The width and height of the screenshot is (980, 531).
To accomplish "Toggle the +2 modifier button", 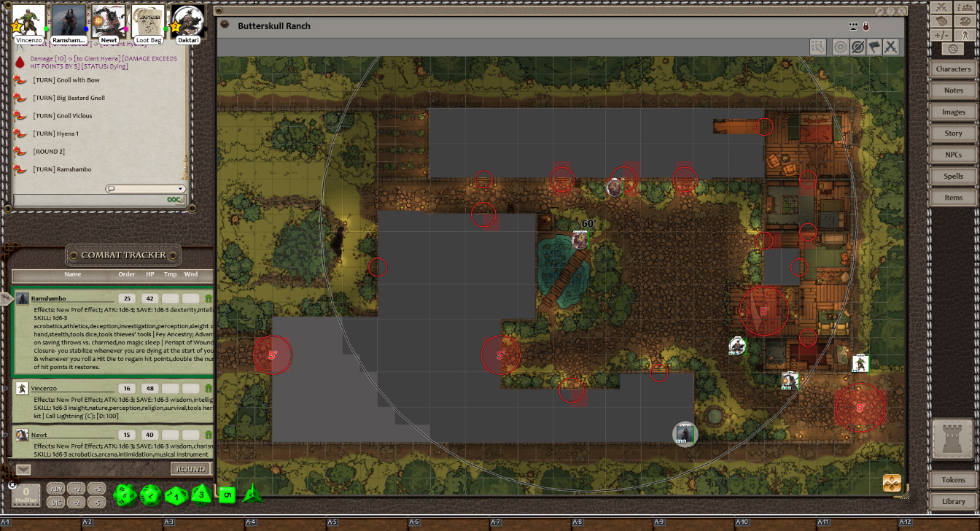I will click(77, 489).
